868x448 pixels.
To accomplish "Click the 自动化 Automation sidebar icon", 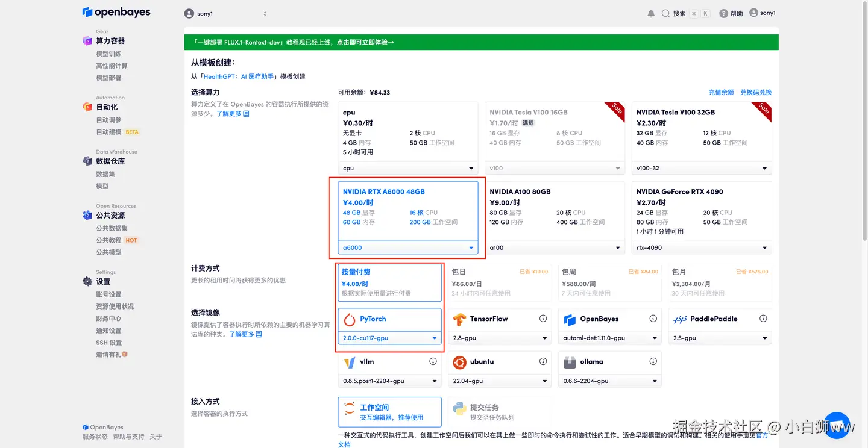I will tap(87, 107).
